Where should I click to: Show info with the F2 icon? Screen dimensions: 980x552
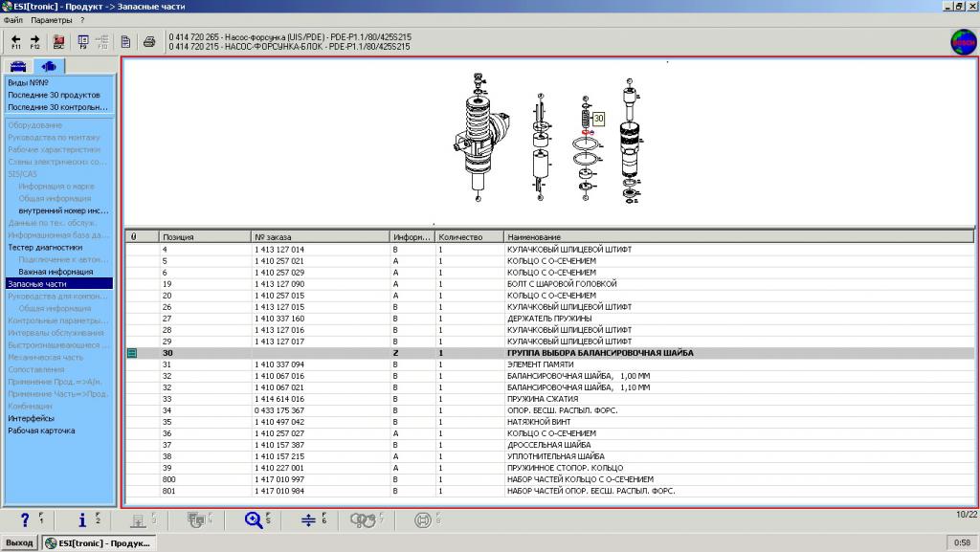(82, 519)
